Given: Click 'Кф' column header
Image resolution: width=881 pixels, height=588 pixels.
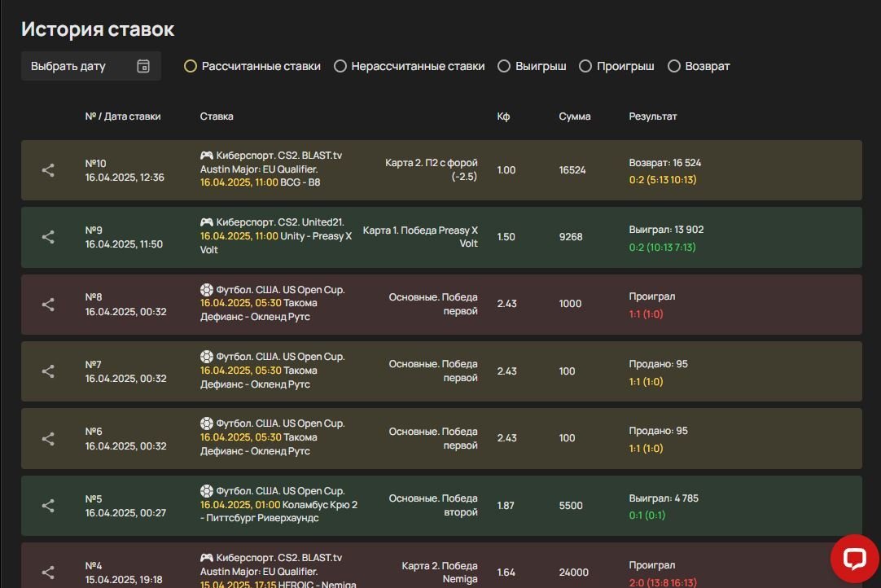Looking at the screenshot, I should coord(503,116).
